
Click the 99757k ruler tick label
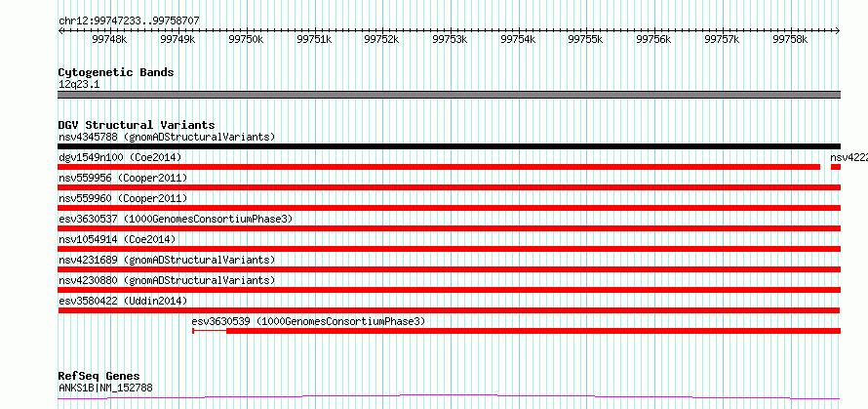point(722,39)
